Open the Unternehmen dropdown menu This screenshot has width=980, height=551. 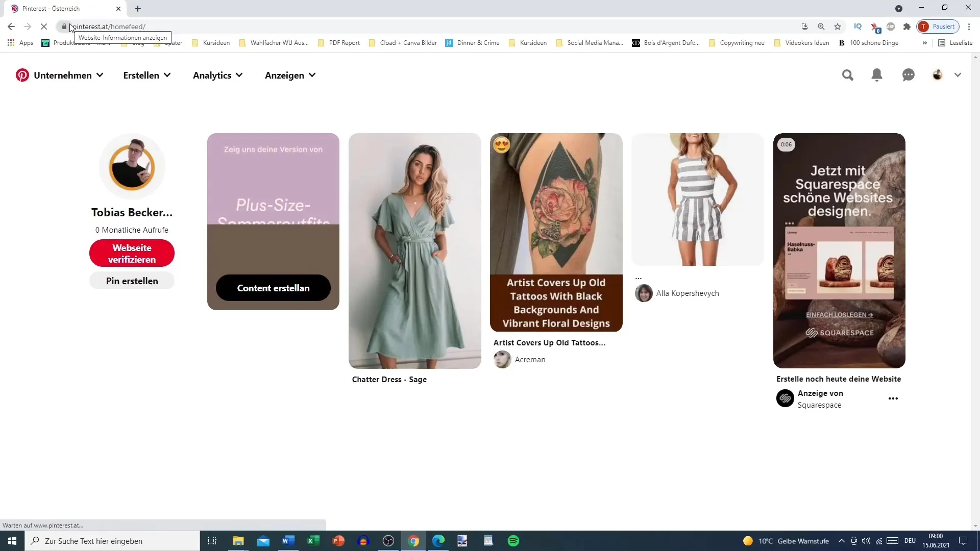68,75
